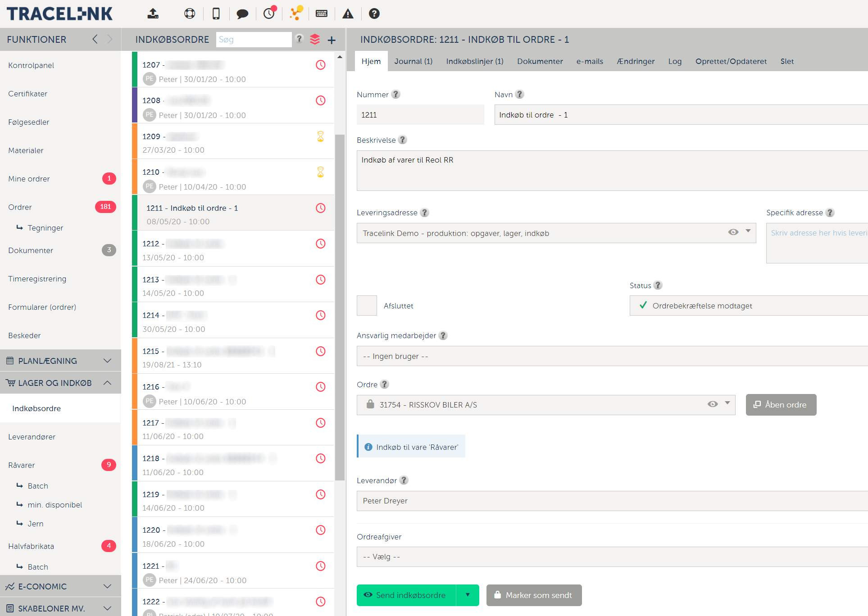The height and width of the screenshot is (616, 868).
Task: Click the warning triangle icon
Action: [348, 14]
